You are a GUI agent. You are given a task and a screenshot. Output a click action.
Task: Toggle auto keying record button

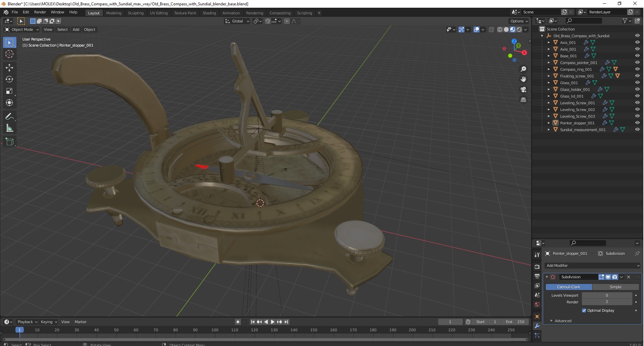[x=238, y=322]
